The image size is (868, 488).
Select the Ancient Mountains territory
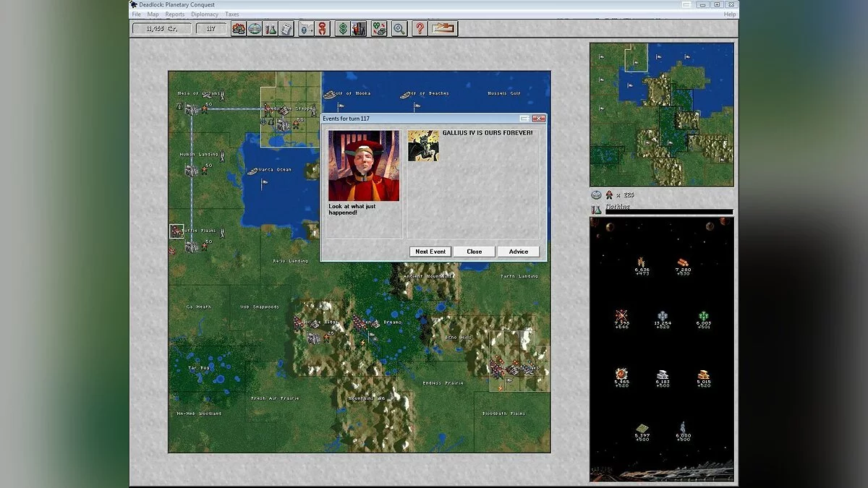click(x=429, y=276)
